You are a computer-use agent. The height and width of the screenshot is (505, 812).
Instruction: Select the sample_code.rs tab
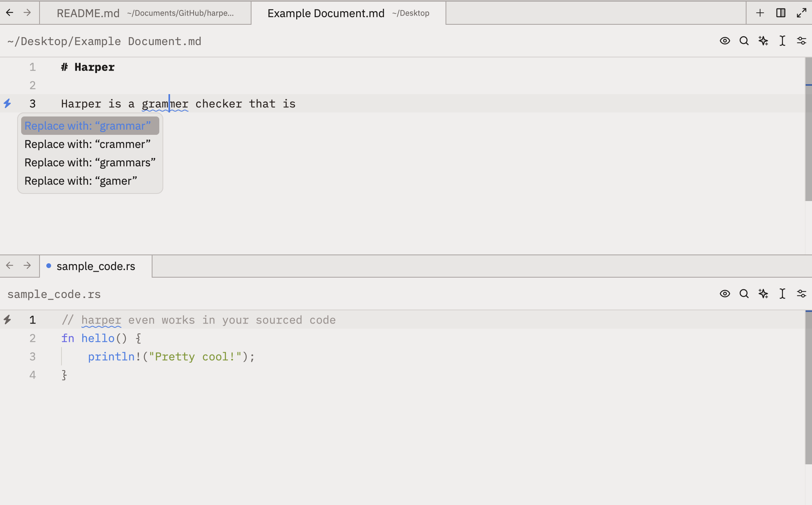tap(96, 266)
